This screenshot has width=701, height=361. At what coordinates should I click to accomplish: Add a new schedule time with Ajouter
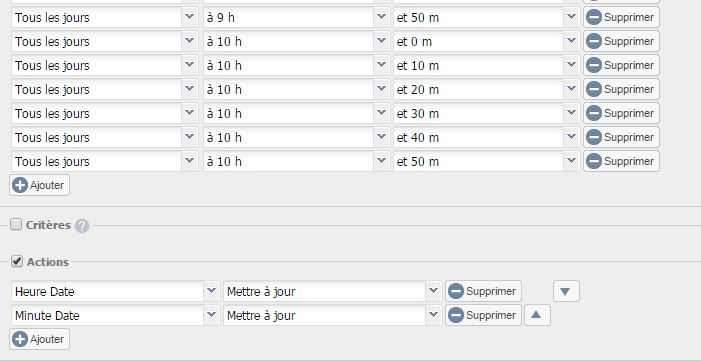pyautogui.click(x=39, y=185)
